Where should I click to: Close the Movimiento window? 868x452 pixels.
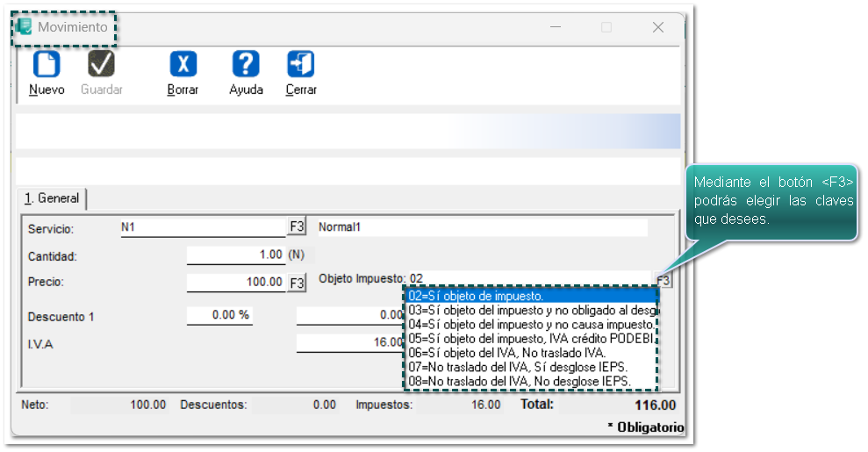[657, 27]
